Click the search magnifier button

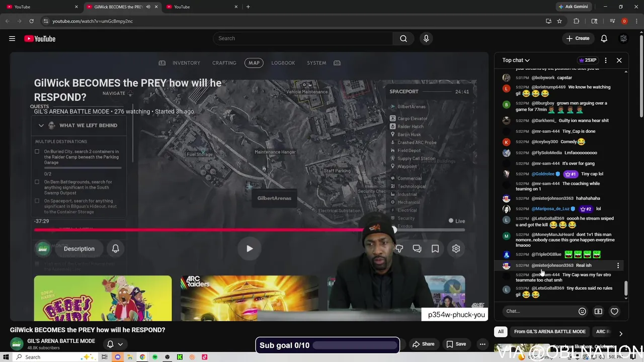click(x=404, y=38)
